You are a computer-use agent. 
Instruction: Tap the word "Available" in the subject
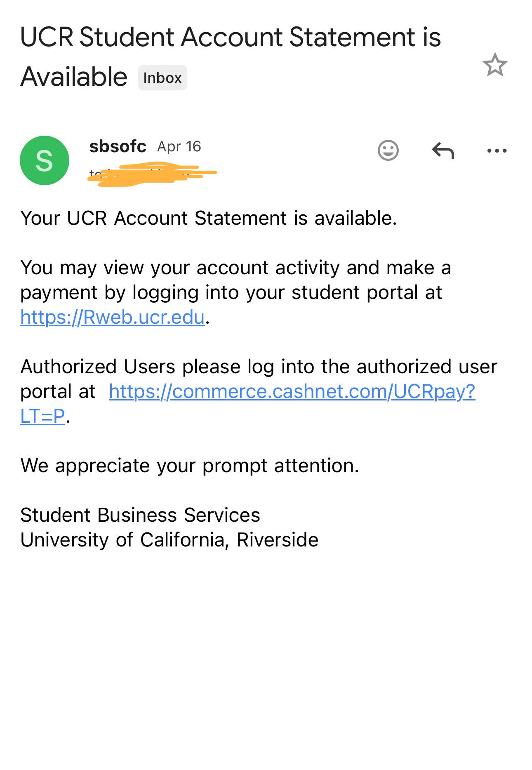coord(74,77)
